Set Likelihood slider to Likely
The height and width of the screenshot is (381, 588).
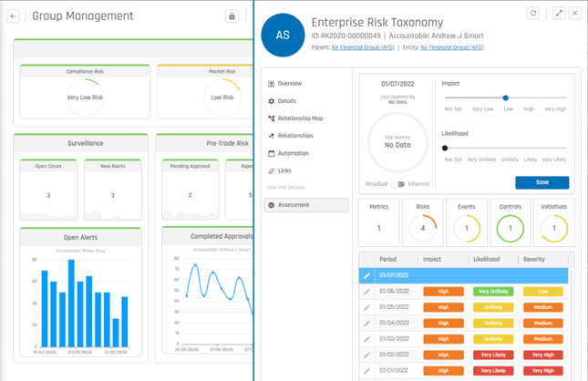[531, 149]
